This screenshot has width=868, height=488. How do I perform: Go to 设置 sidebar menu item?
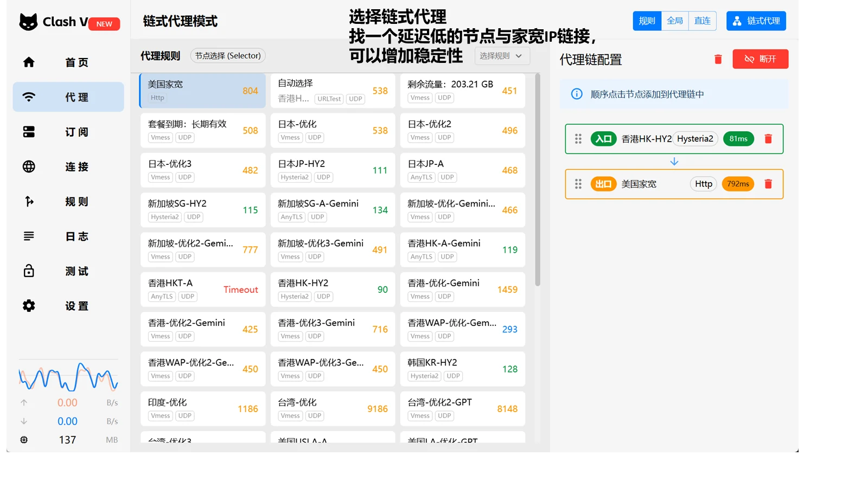pyautogui.click(x=68, y=305)
